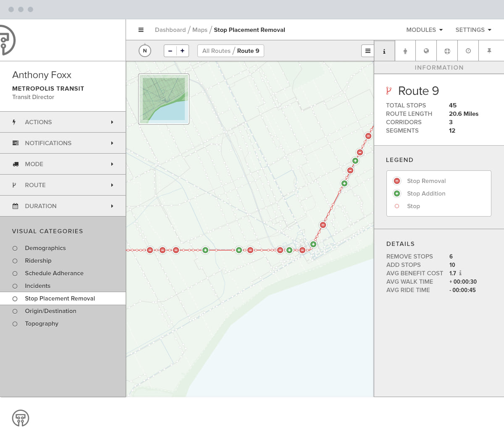Open the hamburger menu beside Dashboard breadcrumb
Screen dimensions: 504x439
coord(141,30)
